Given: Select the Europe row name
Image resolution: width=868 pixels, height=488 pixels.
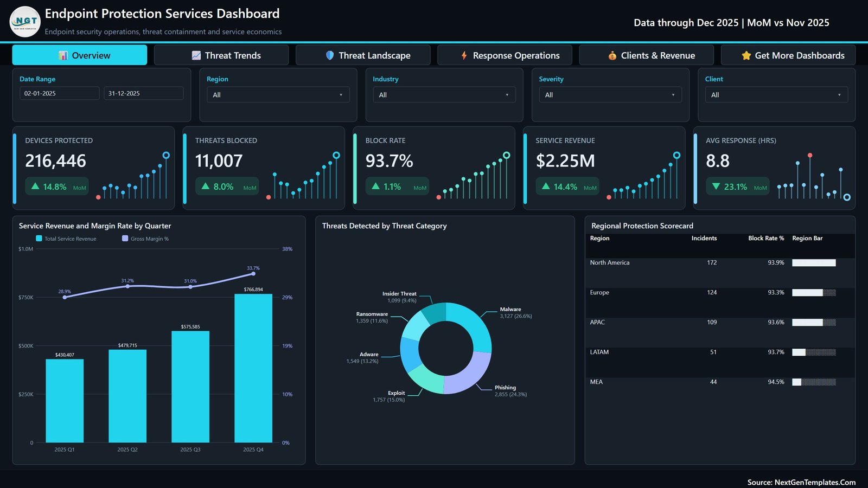Looking at the screenshot, I should 599,292.
